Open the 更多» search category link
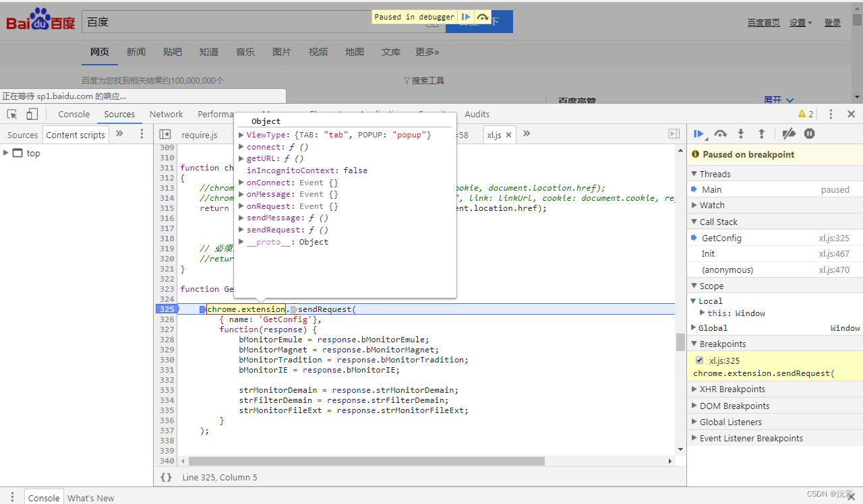 click(x=427, y=52)
